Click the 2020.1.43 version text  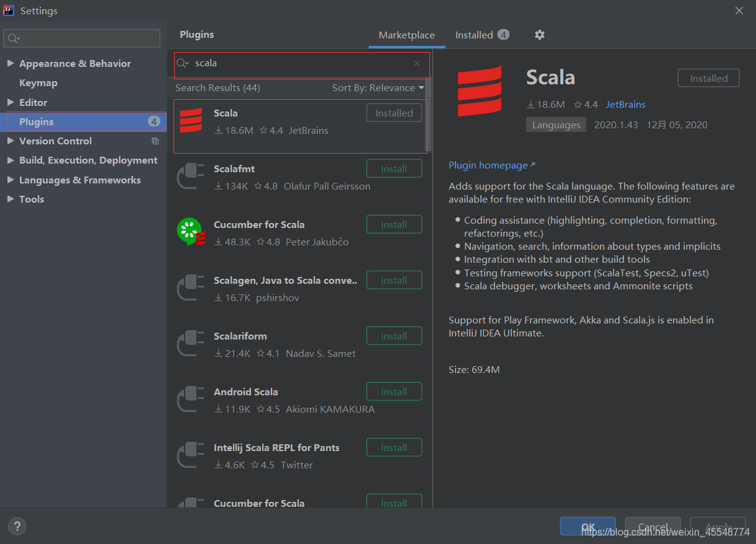coord(616,125)
